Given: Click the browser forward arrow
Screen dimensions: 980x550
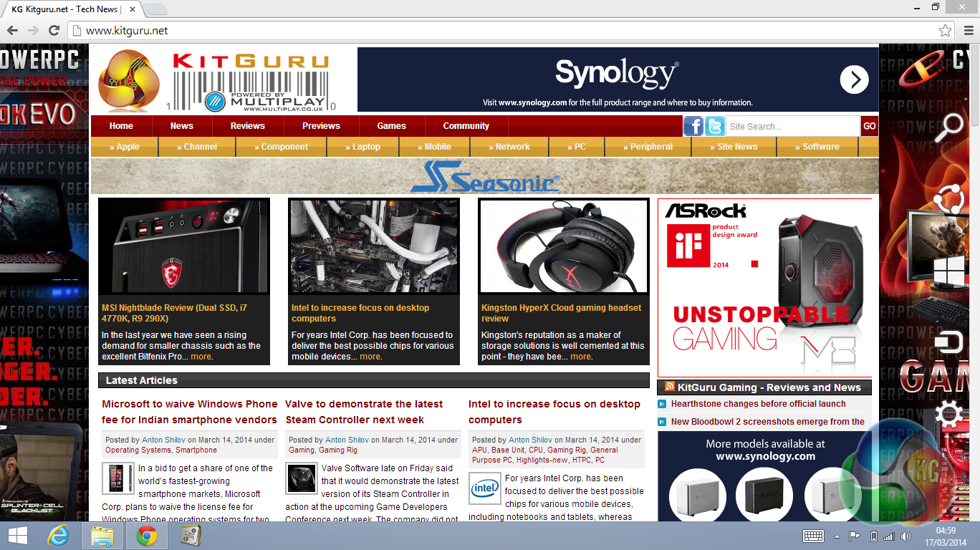Looking at the screenshot, I should click(33, 30).
